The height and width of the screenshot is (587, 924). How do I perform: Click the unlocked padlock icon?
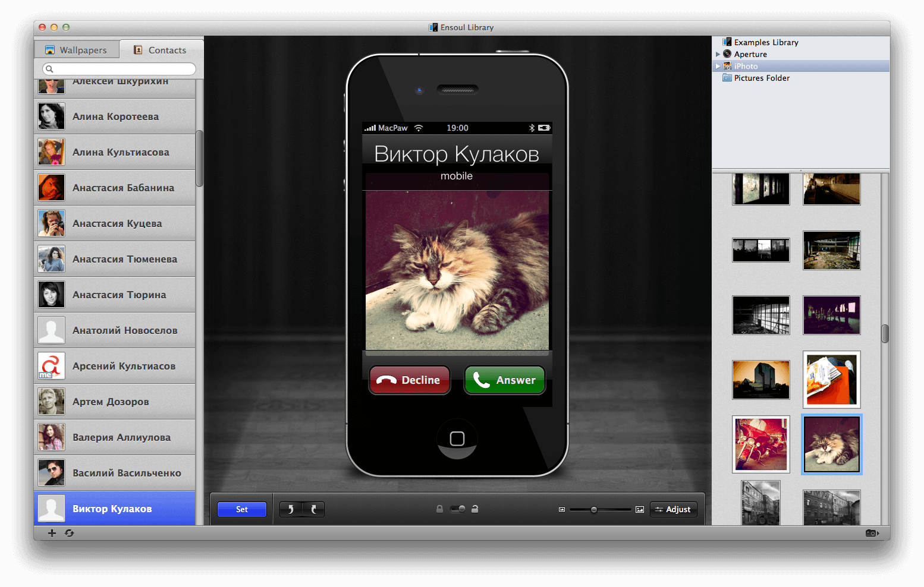click(475, 509)
